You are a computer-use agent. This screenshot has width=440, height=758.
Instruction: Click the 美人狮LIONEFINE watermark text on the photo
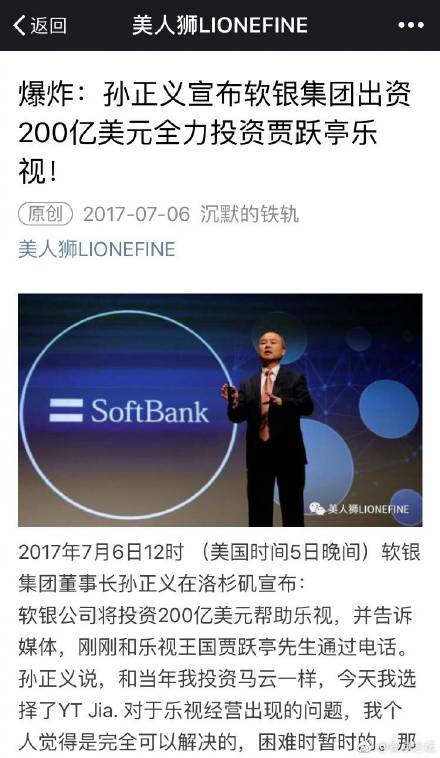368,509
